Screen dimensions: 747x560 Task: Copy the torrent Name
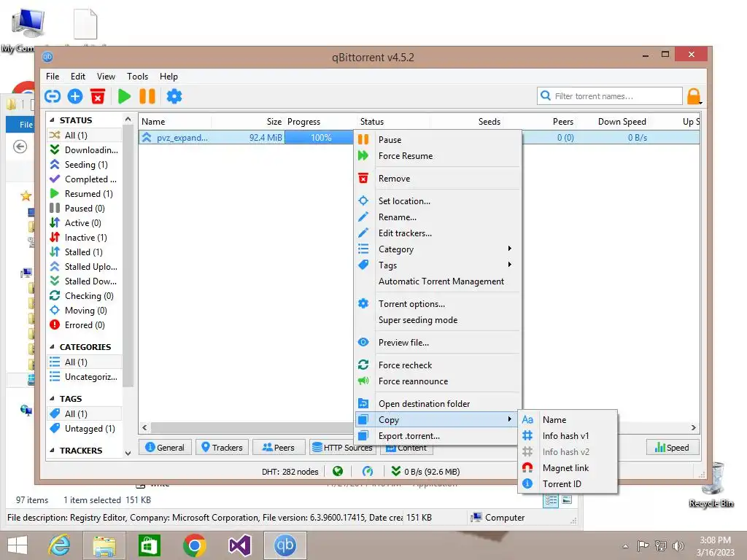click(x=568, y=419)
